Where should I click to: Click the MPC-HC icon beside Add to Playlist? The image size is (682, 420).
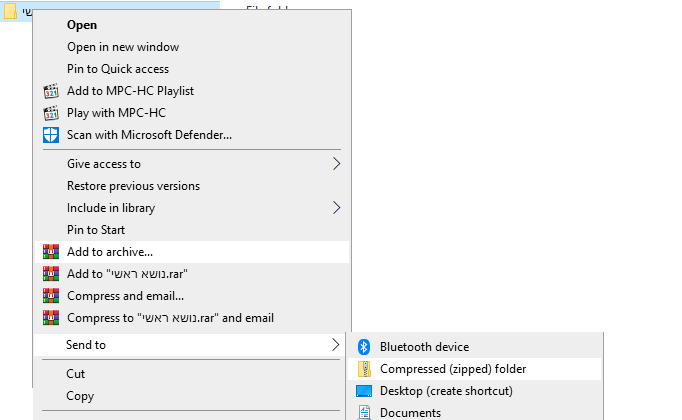[51, 91]
